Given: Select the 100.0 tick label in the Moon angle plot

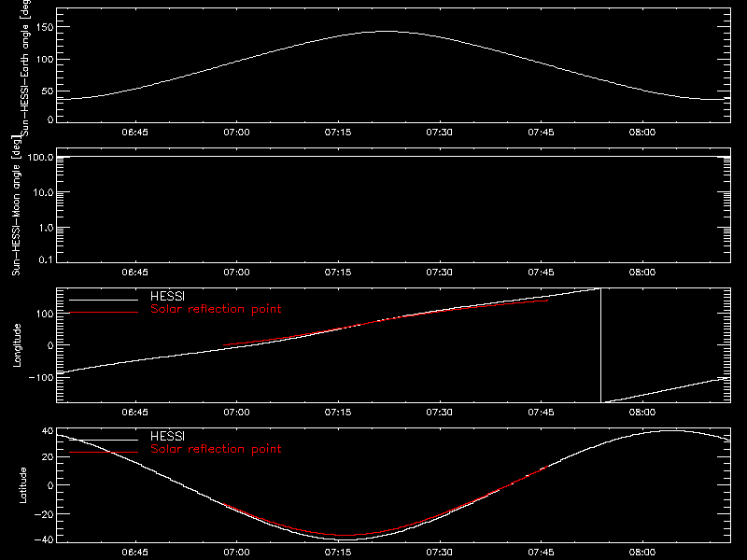Looking at the screenshot, I should [x=40, y=157].
